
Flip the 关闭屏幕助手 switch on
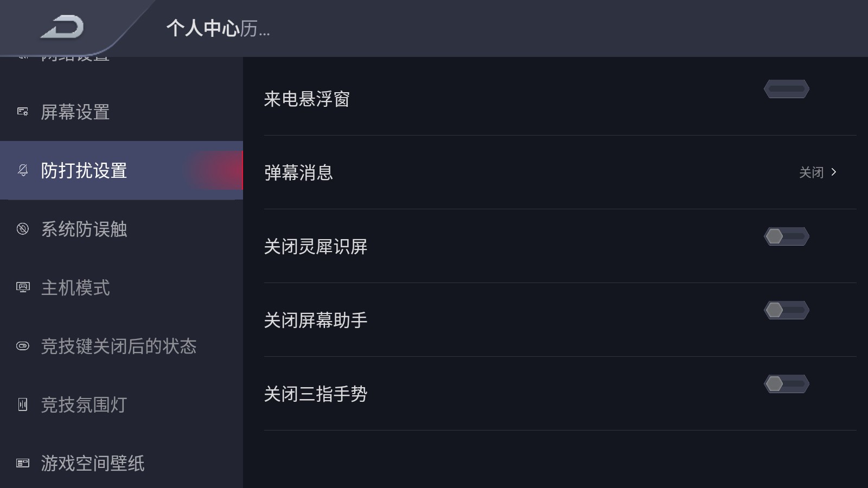(786, 310)
